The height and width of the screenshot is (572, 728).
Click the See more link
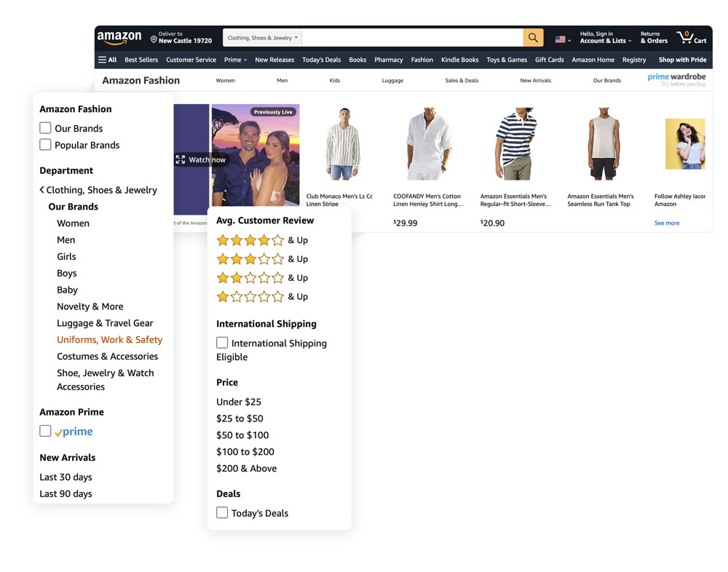tap(667, 223)
